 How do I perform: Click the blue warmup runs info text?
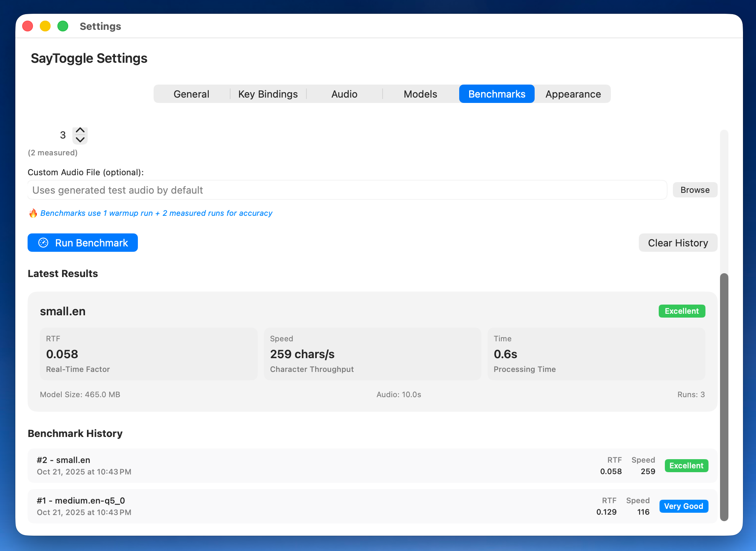pos(157,213)
